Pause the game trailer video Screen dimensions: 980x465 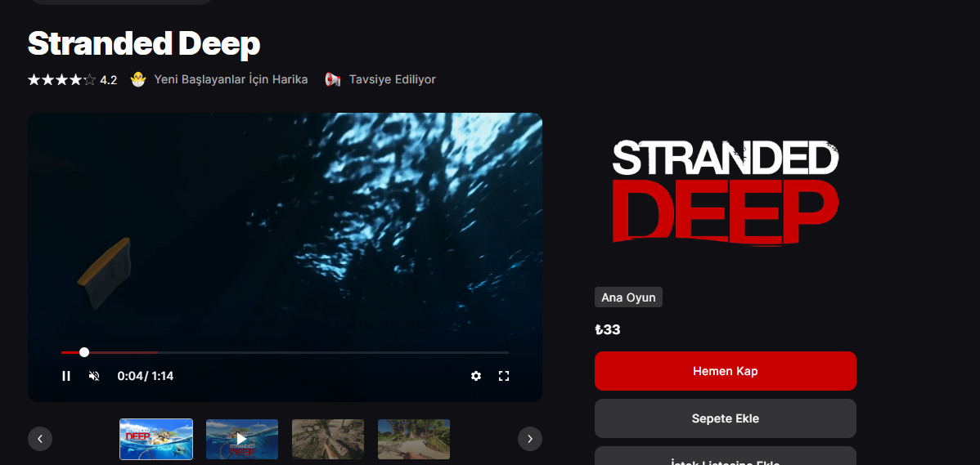pos(66,376)
